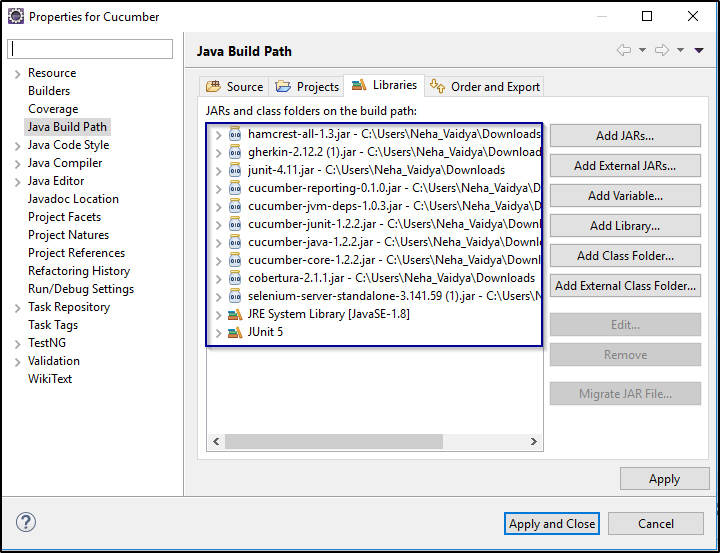Cancel the properties dialog

[x=656, y=524]
